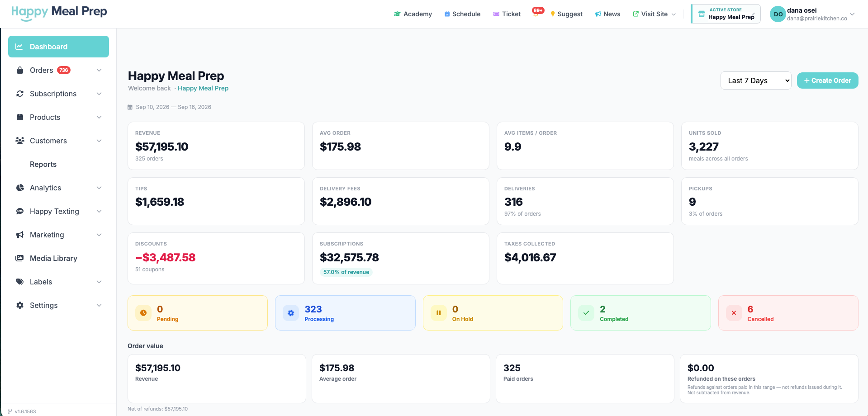Click the Analytics pie chart icon
Screen dimensions: 868x416
click(x=20, y=188)
